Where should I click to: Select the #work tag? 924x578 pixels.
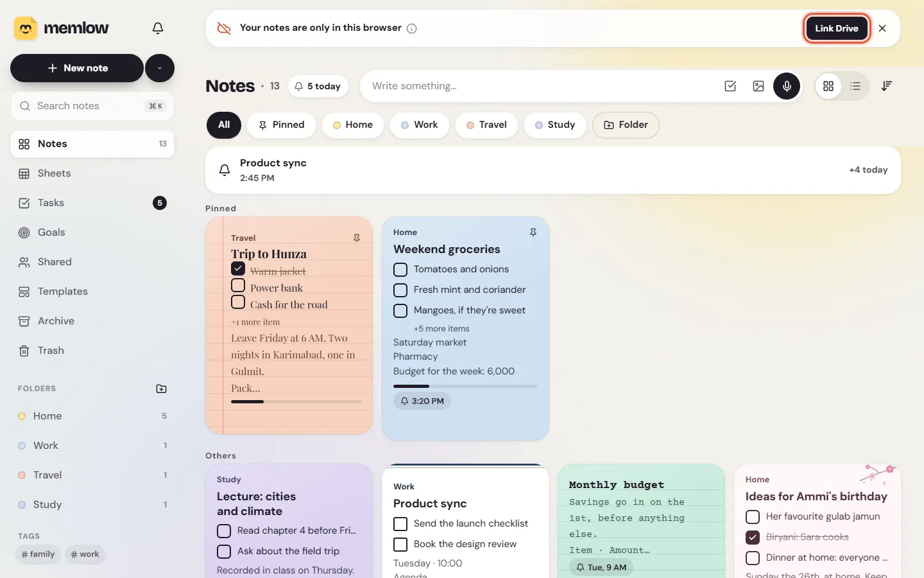pos(85,554)
